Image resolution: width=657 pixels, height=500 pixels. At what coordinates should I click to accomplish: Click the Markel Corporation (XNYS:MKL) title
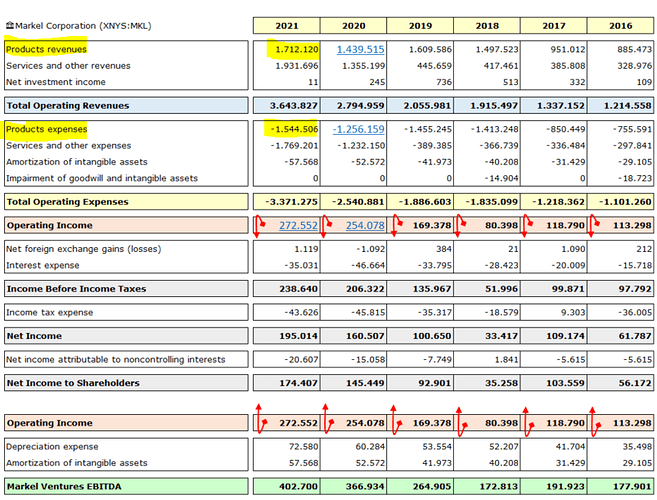[x=83, y=26]
